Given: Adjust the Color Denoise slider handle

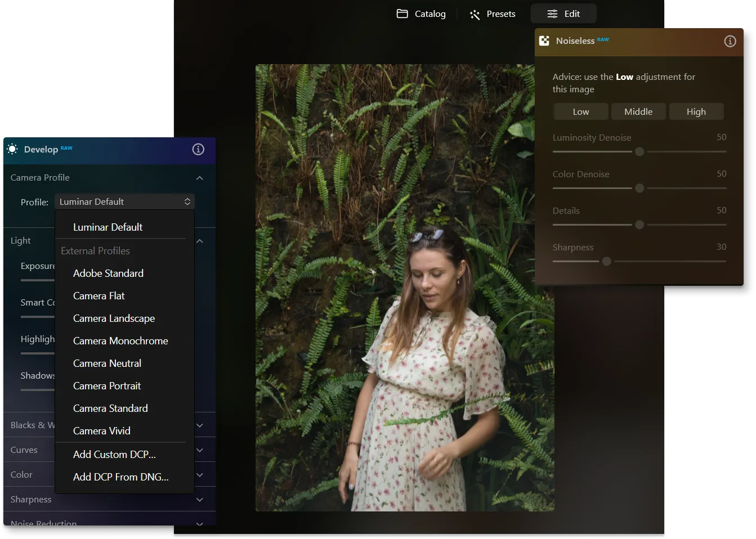Looking at the screenshot, I should (639, 188).
